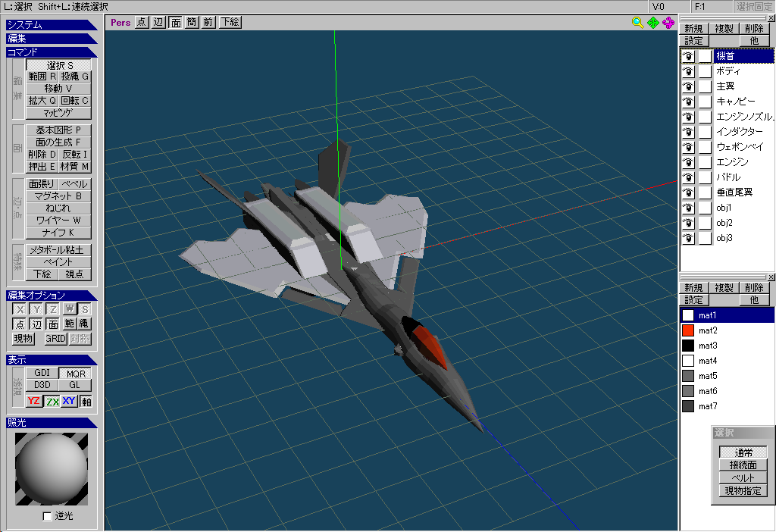
Task: Click the 選択固定 status bar button
Action: click(754, 6)
